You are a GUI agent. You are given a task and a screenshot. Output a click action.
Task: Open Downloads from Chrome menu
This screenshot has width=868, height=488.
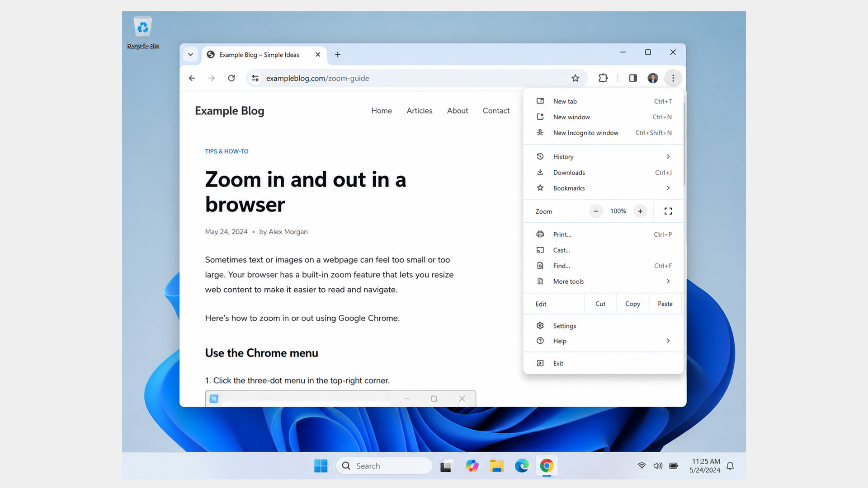point(604,173)
